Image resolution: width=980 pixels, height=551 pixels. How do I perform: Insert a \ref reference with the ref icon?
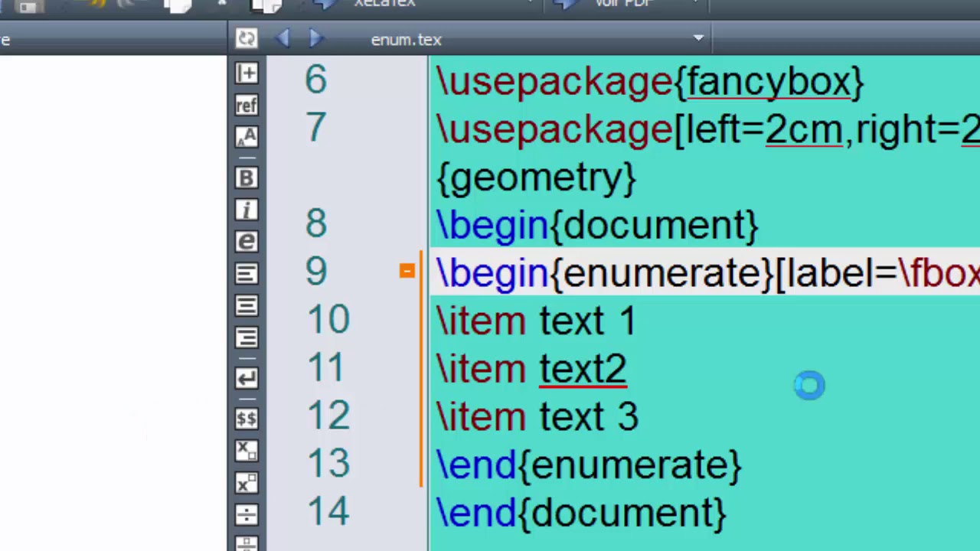click(247, 105)
